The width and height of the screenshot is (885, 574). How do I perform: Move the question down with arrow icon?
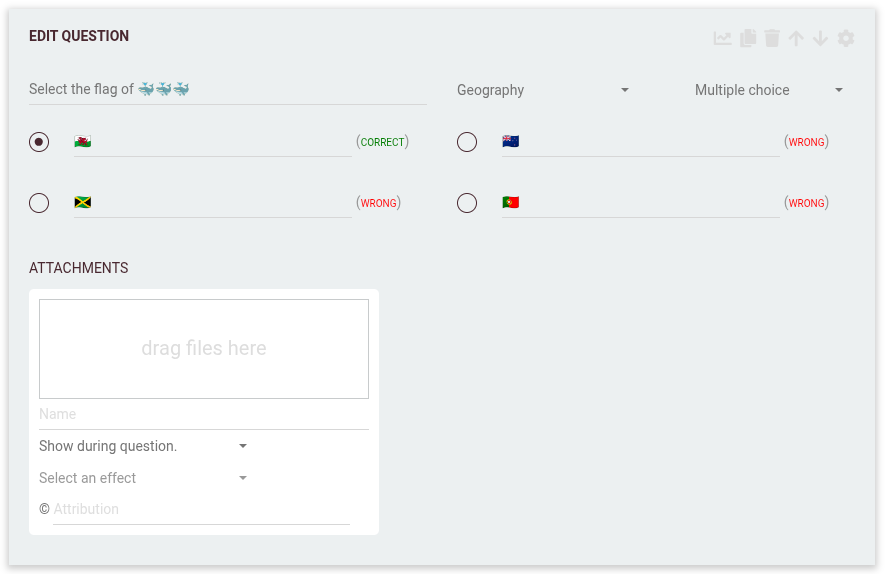pyautogui.click(x=821, y=38)
